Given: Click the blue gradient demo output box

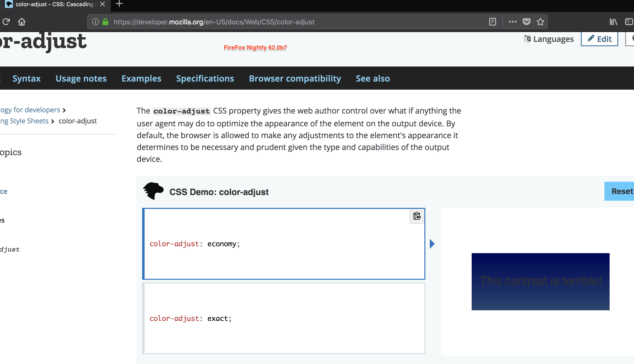Looking at the screenshot, I should point(540,281).
